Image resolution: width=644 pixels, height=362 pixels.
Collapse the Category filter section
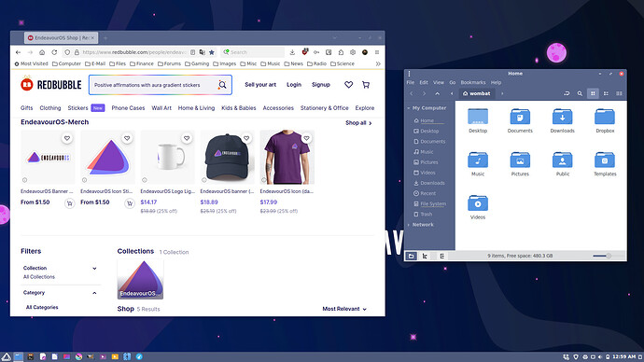pyautogui.click(x=94, y=293)
